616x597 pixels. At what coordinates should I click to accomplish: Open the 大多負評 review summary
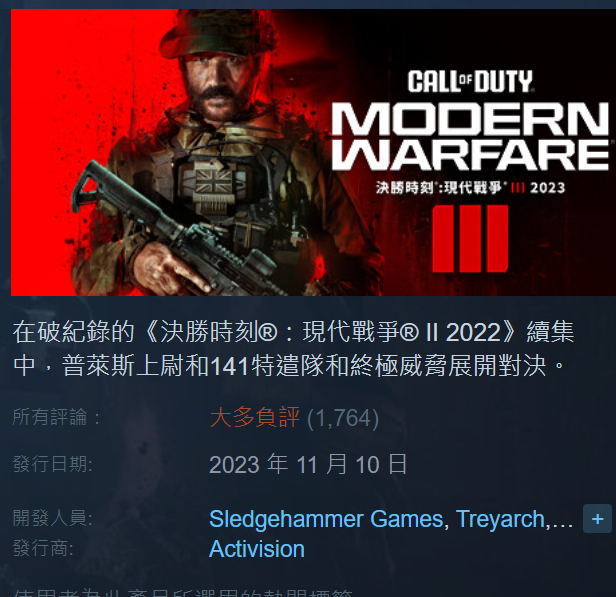tap(255, 417)
